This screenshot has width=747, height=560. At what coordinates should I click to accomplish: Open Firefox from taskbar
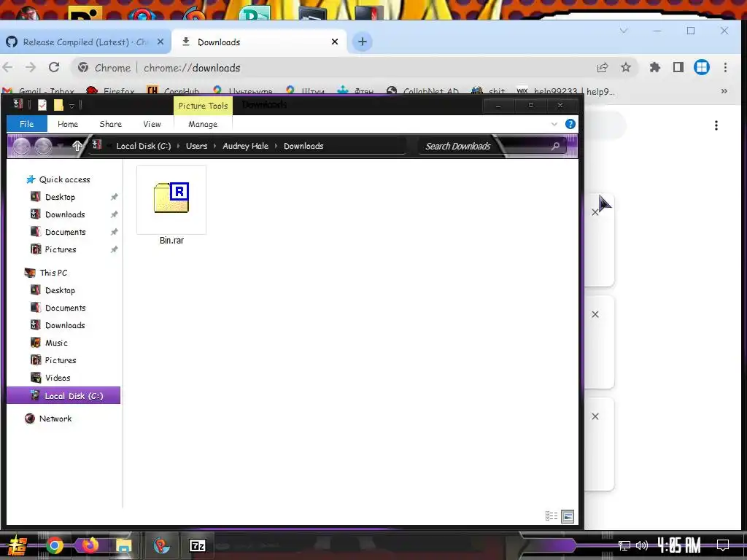click(x=90, y=545)
